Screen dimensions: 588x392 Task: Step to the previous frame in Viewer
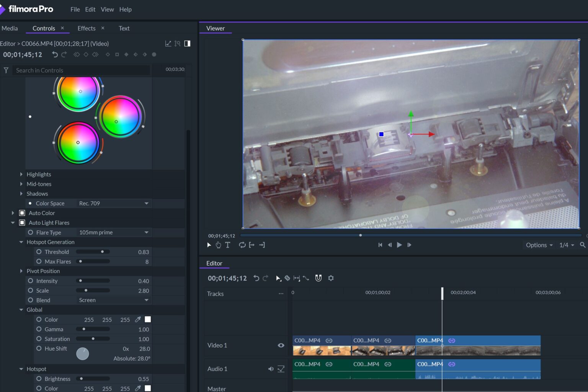pyautogui.click(x=390, y=245)
